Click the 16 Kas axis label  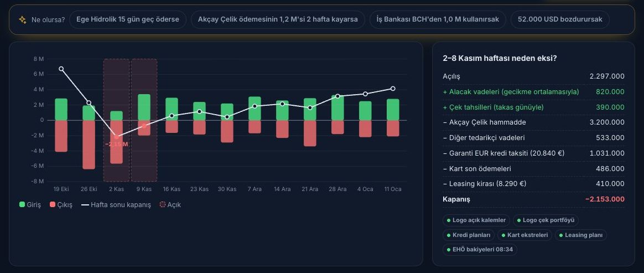pyautogui.click(x=172, y=189)
